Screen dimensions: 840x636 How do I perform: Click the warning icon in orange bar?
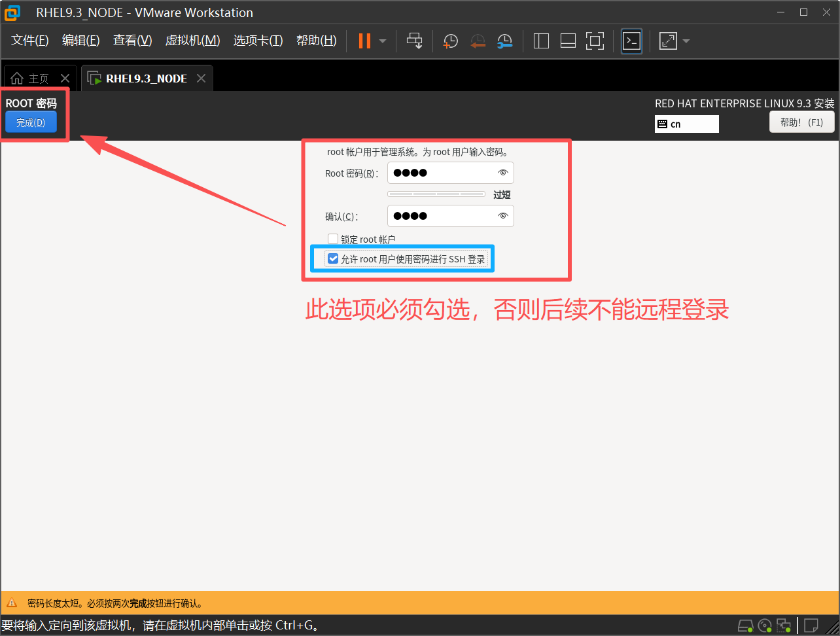pyautogui.click(x=12, y=603)
